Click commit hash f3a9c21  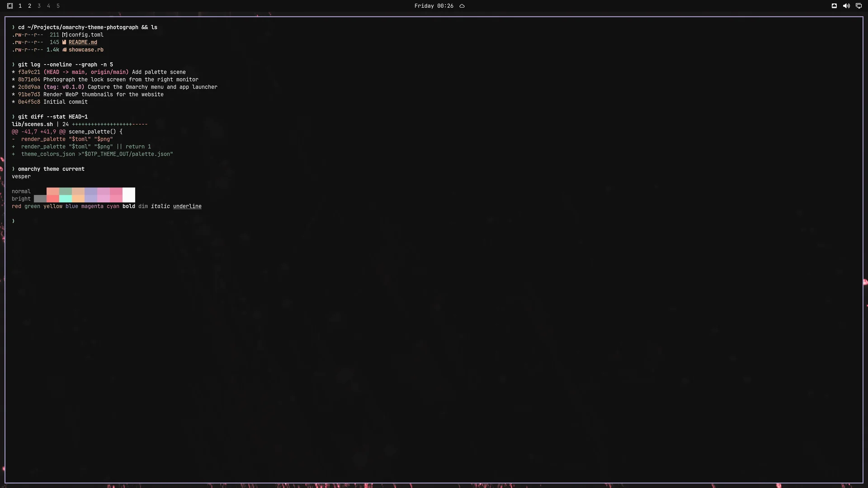coord(29,72)
